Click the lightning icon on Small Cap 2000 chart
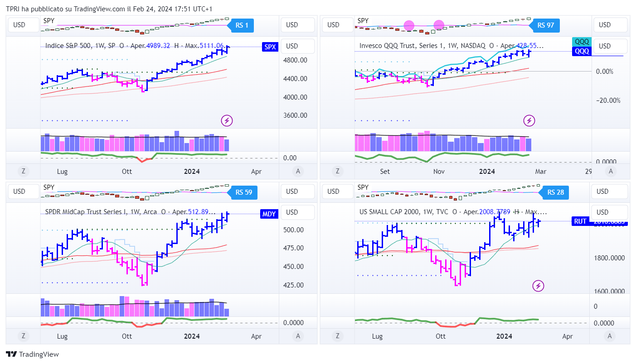The width and height of the screenshot is (636, 364). pyautogui.click(x=538, y=286)
